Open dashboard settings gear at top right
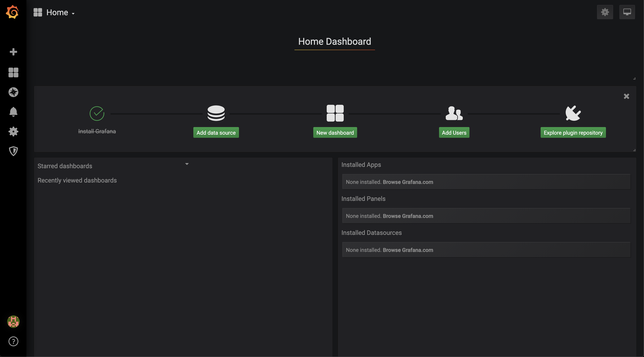 pyautogui.click(x=605, y=12)
